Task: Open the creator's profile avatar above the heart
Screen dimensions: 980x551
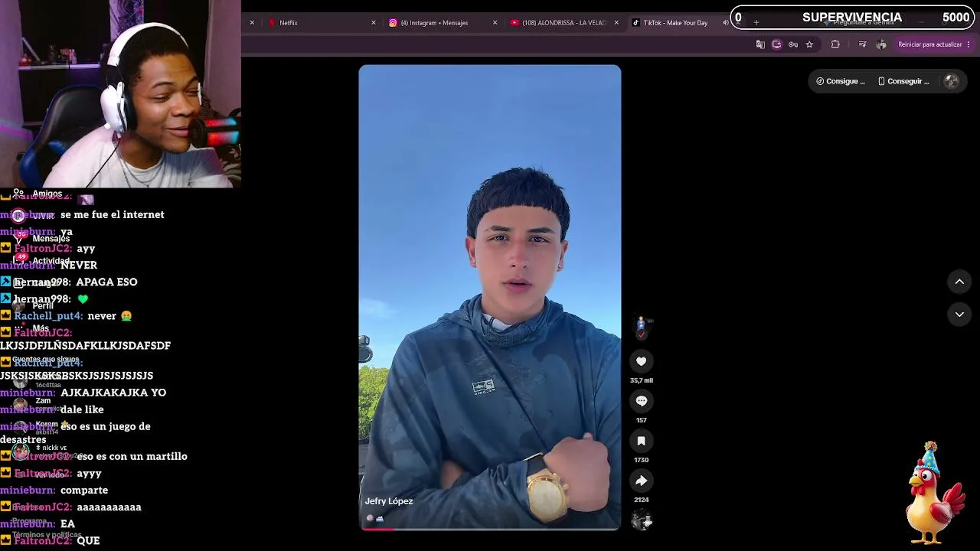Action: pos(642,327)
